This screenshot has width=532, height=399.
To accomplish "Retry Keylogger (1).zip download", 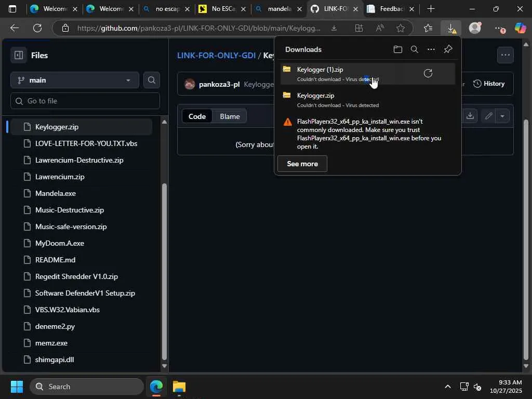I will coord(428,73).
